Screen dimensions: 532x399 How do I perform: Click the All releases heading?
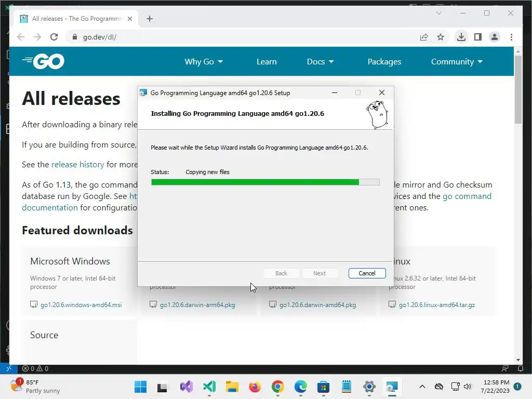click(x=71, y=99)
